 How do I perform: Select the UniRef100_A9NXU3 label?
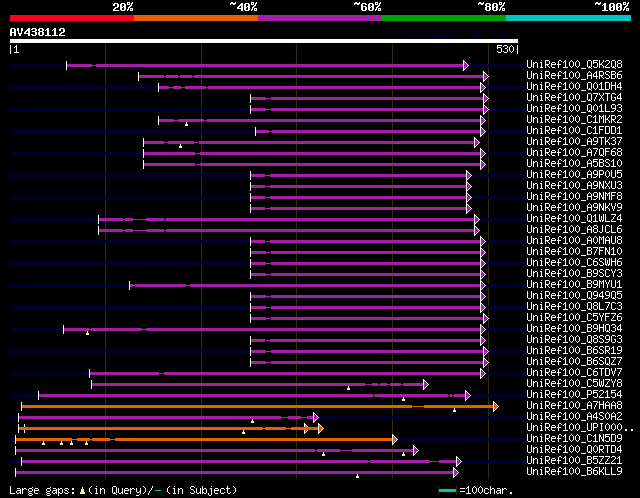coord(574,186)
